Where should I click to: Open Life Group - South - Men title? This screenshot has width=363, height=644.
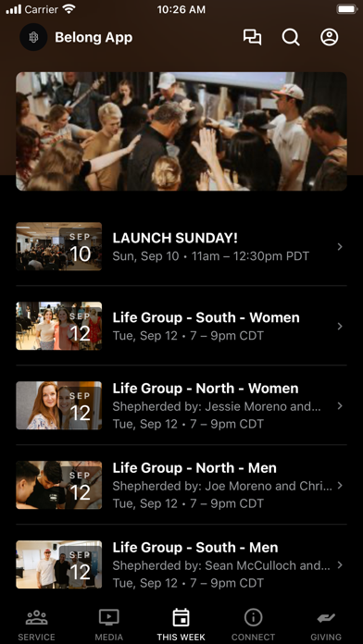[195, 548]
